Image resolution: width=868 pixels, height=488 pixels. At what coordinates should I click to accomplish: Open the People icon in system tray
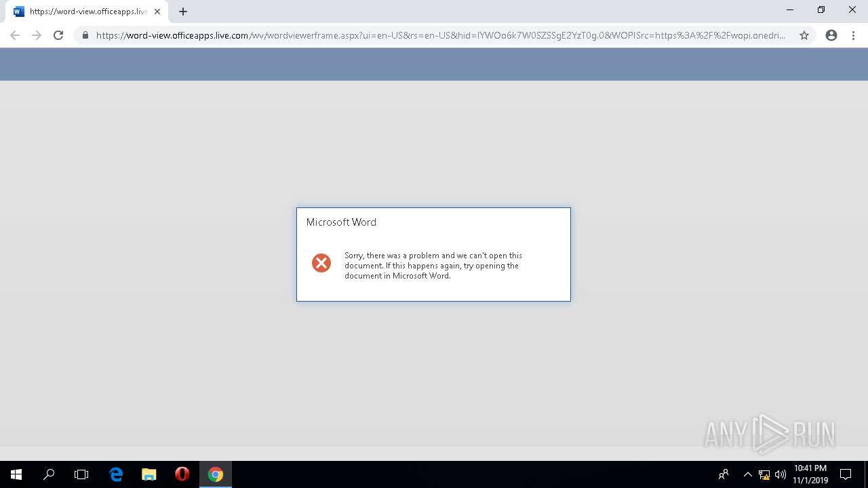coord(724,474)
